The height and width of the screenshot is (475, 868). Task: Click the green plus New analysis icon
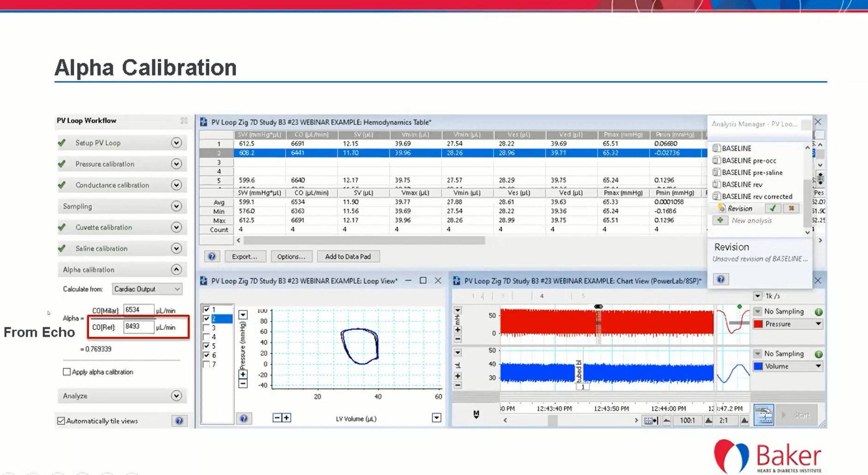tap(720, 221)
